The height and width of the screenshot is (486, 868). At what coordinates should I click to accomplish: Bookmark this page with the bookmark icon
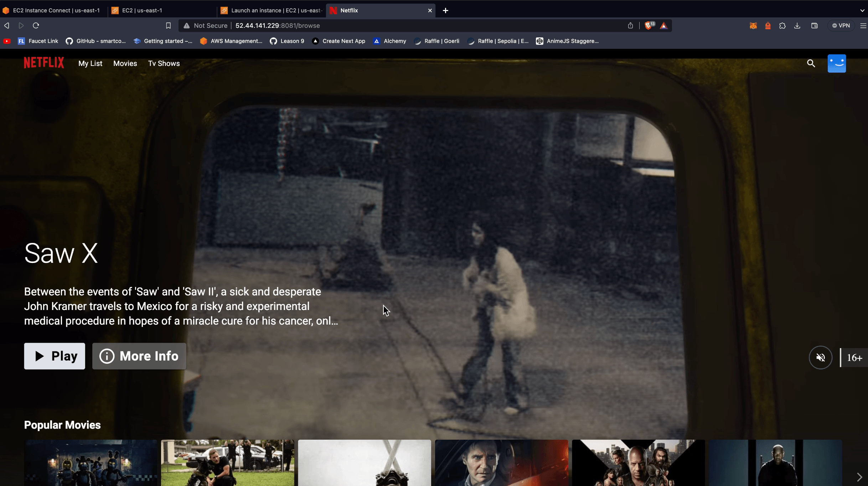(169, 26)
